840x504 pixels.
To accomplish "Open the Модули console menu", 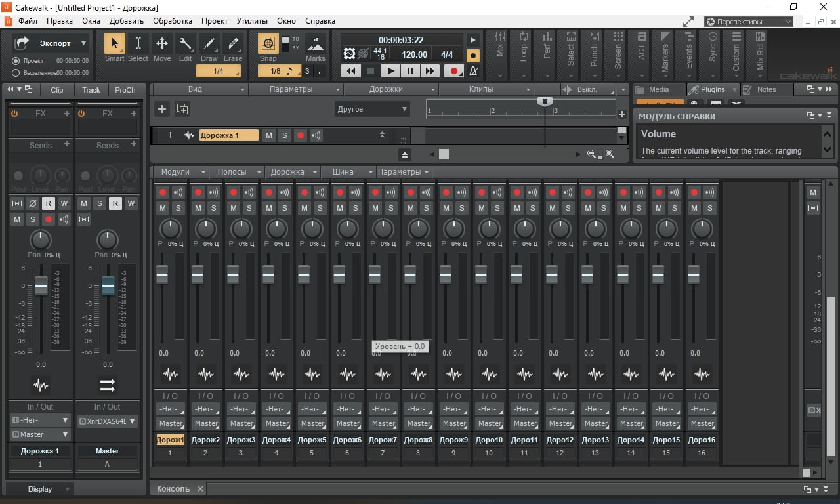I will [180, 172].
